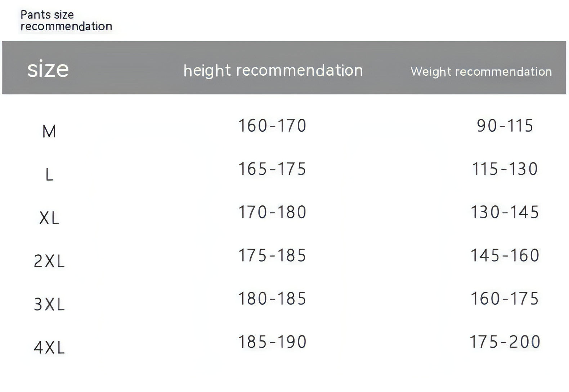Click the 'height recommendation' column header
The width and height of the screenshot is (569, 392).
(273, 70)
